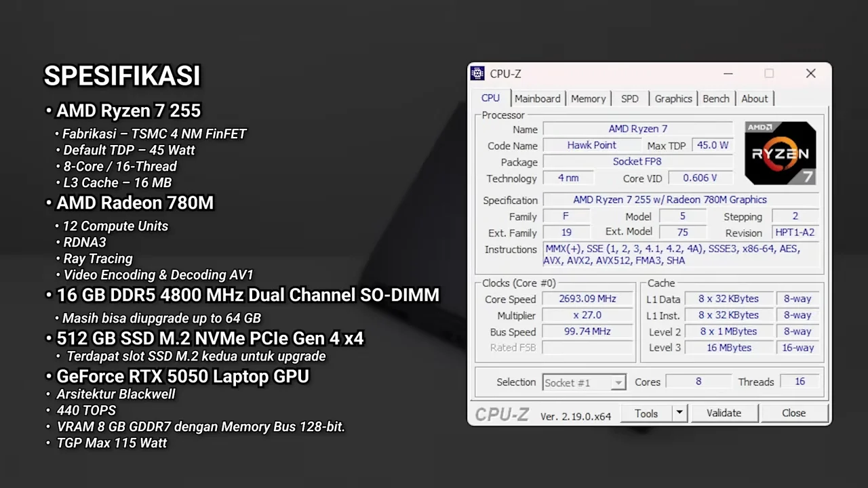868x488 pixels.
Task: Select the Bench tab
Action: coord(716,98)
